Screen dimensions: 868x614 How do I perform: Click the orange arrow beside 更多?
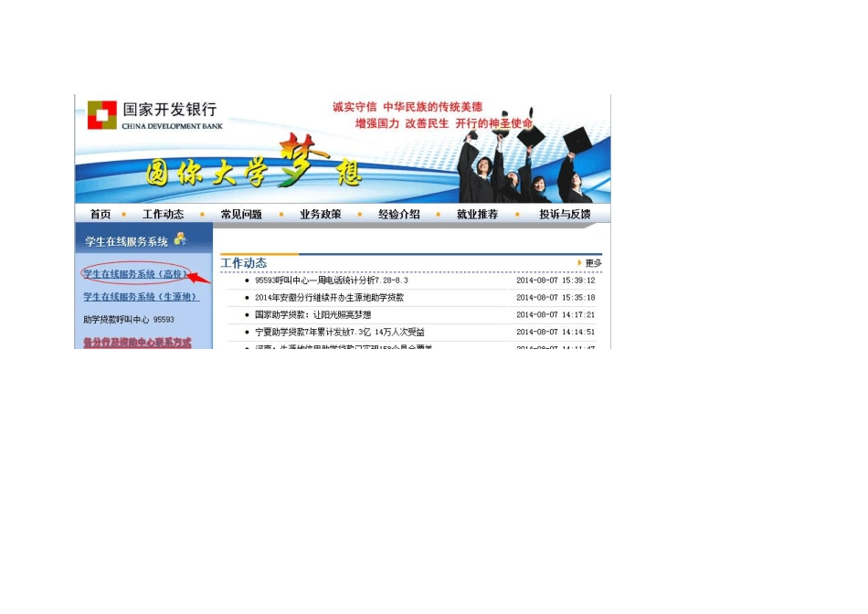[579, 262]
